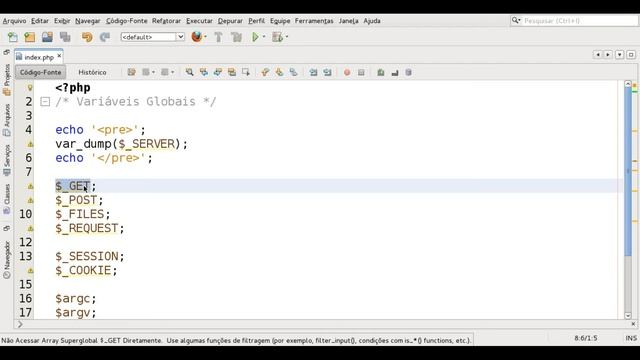The width and height of the screenshot is (640, 360).
Task: Open the Arquivo menu
Action: pyautogui.click(x=14, y=21)
